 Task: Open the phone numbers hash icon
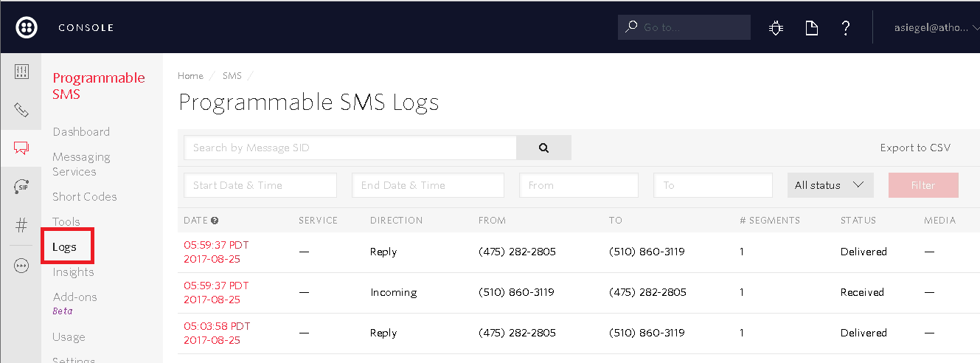21,227
